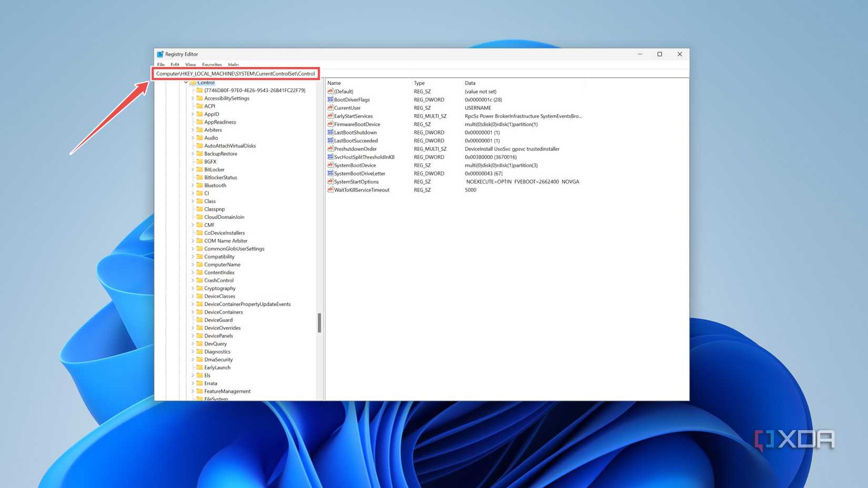868x488 pixels.
Task: Click the CurrentUser string value icon
Action: tap(330, 108)
